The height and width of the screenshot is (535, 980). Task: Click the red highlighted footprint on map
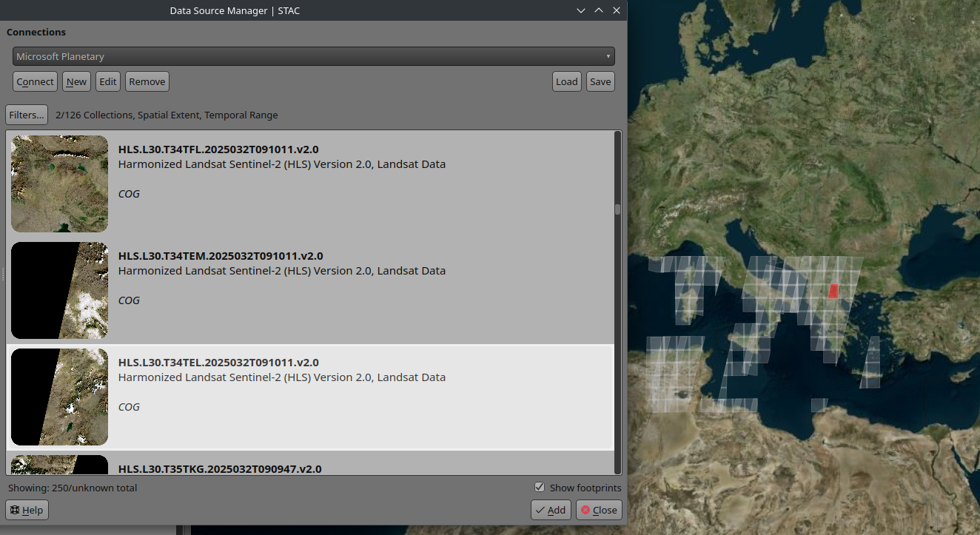click(833, 291)
